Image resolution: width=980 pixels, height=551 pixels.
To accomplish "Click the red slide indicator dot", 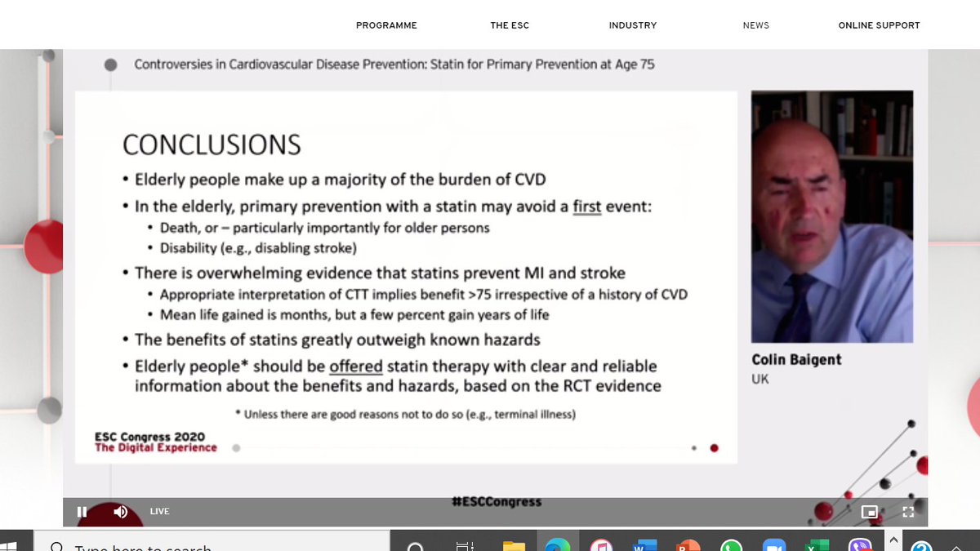I will tap(714, 447).
